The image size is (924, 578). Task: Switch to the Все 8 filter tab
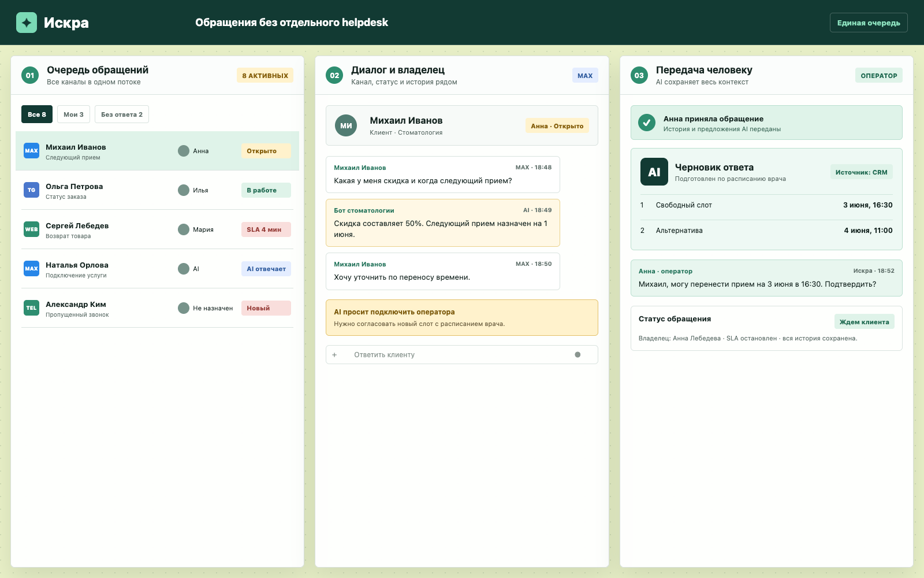click(x=37, y=114)
